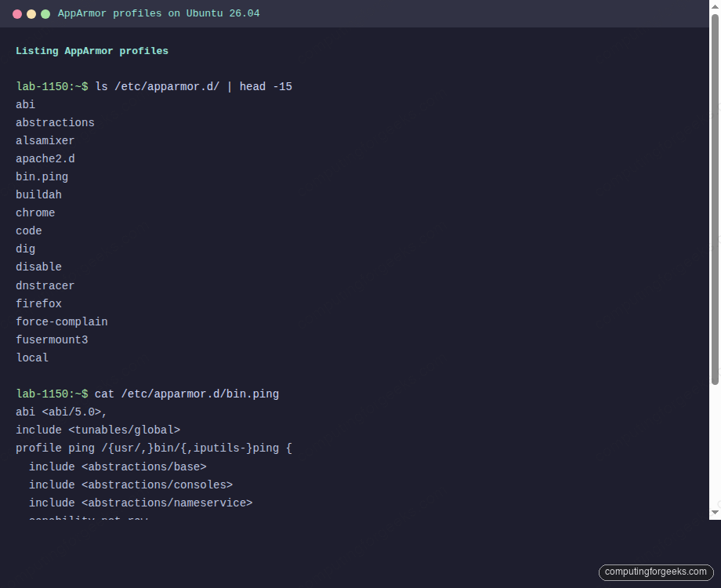Select the "dnstracer" profile entry
Screen dimensions: 721x588
tap(45, 285)
